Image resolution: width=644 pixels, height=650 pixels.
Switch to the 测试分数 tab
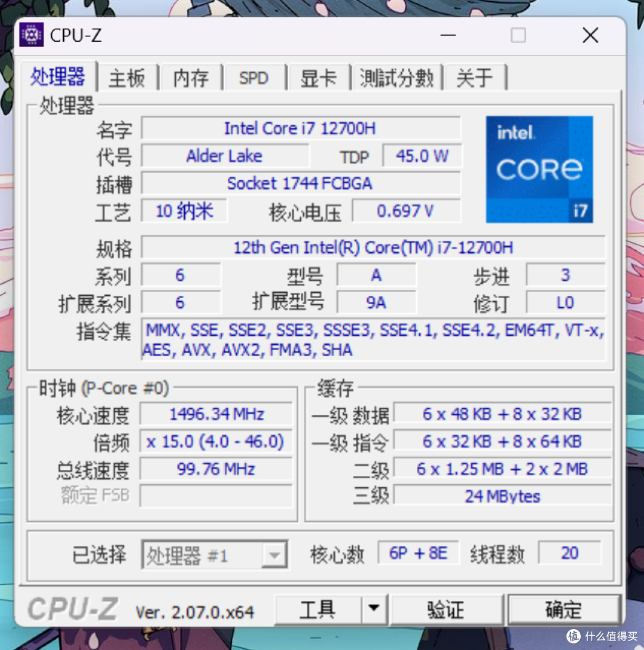click(397, 78)
